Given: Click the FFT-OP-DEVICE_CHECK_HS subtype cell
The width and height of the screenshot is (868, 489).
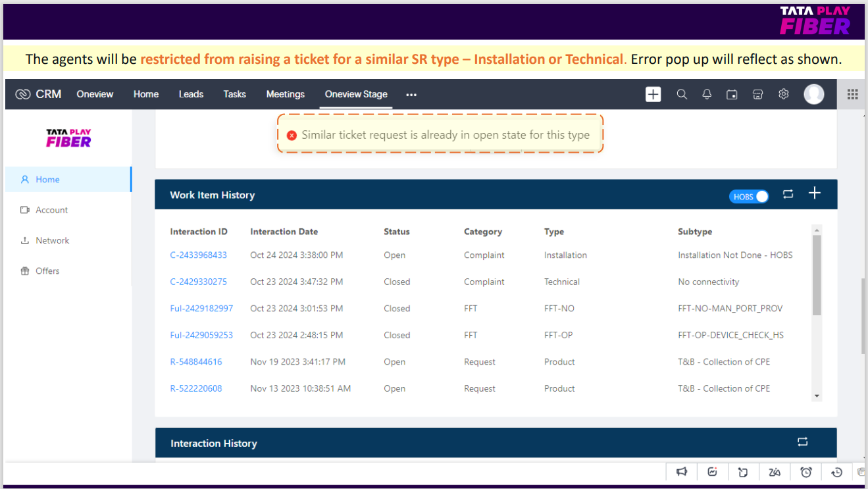Looking at the screenshot, I should [731, 335].
